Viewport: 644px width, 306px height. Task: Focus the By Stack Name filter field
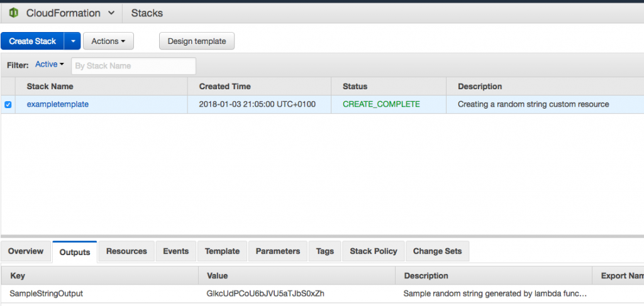coord(133,66)
